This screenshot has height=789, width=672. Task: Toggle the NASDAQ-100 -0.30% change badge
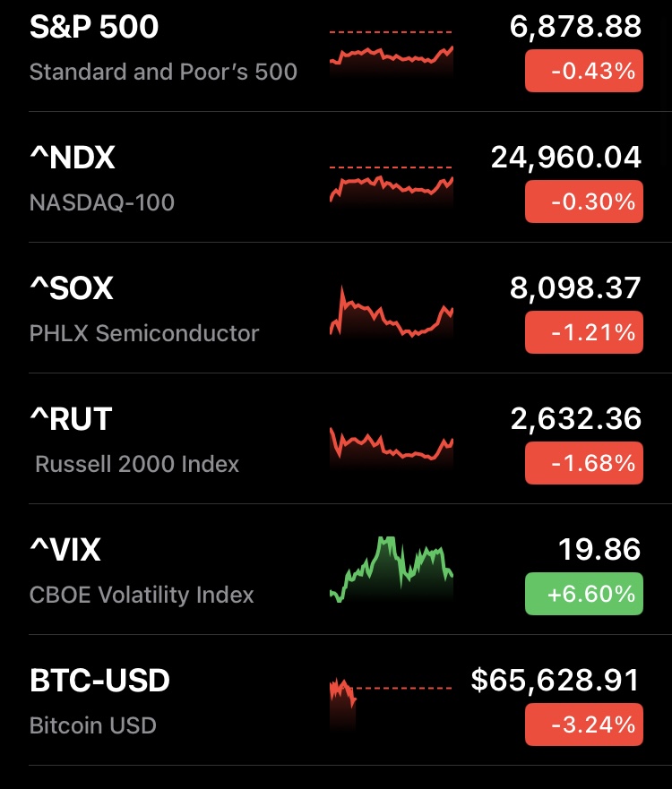tap(583, 202)
